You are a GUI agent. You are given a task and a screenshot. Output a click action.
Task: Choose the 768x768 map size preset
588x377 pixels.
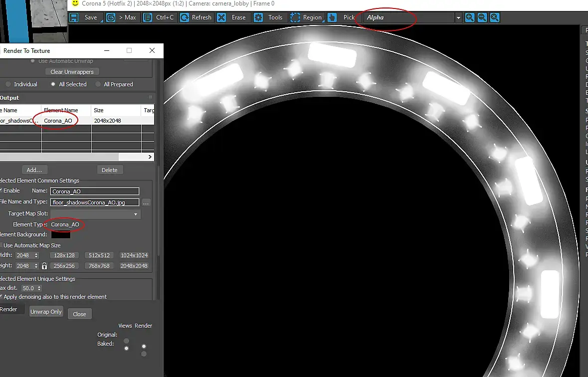point(99,266)
